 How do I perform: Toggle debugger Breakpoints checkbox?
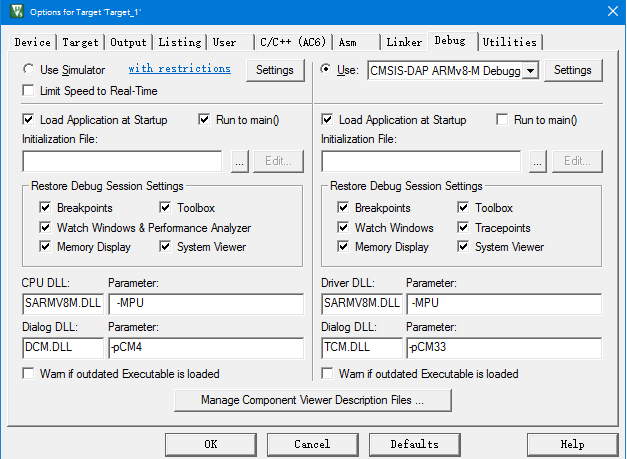(343, 208)
